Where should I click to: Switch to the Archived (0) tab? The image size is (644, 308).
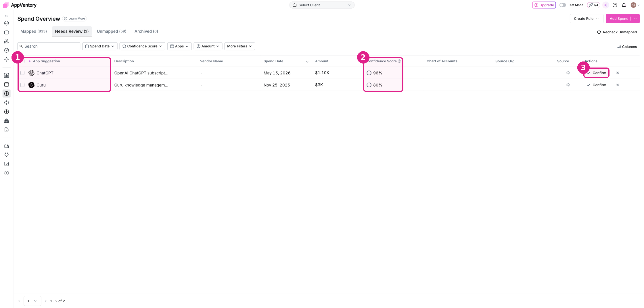tap(146, 31)
